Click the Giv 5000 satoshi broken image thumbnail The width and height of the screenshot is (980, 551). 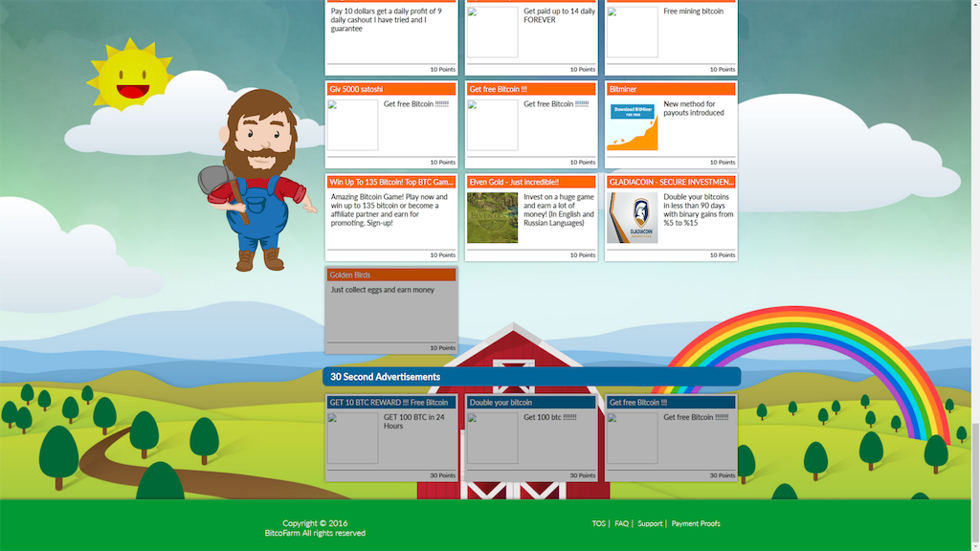tap(352, 125)
